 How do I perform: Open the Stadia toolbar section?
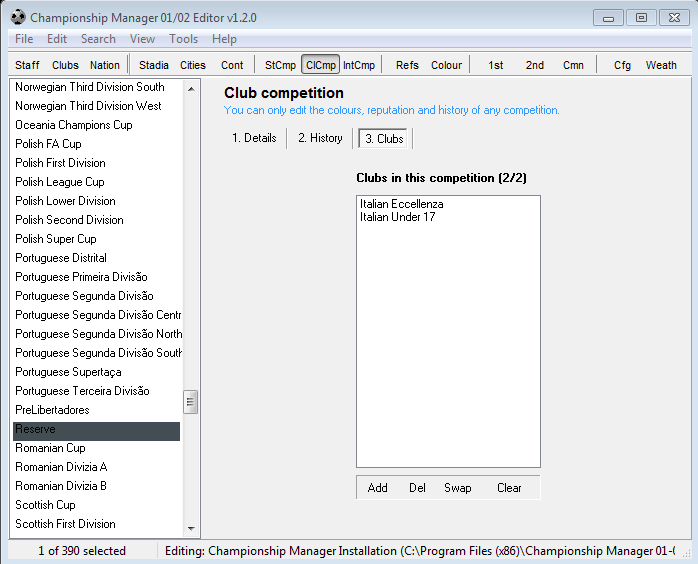(x=154, y=65)
